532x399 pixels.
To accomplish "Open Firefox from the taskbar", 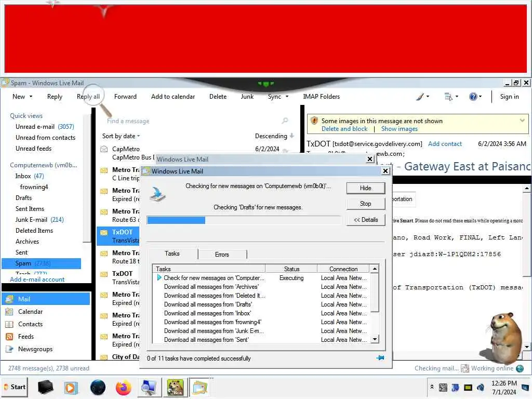I will coord(123,388).
